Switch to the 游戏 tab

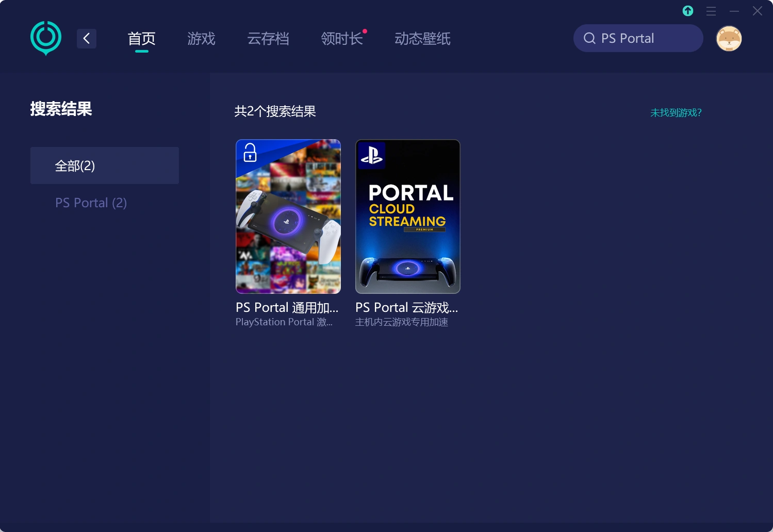point(202,39)
